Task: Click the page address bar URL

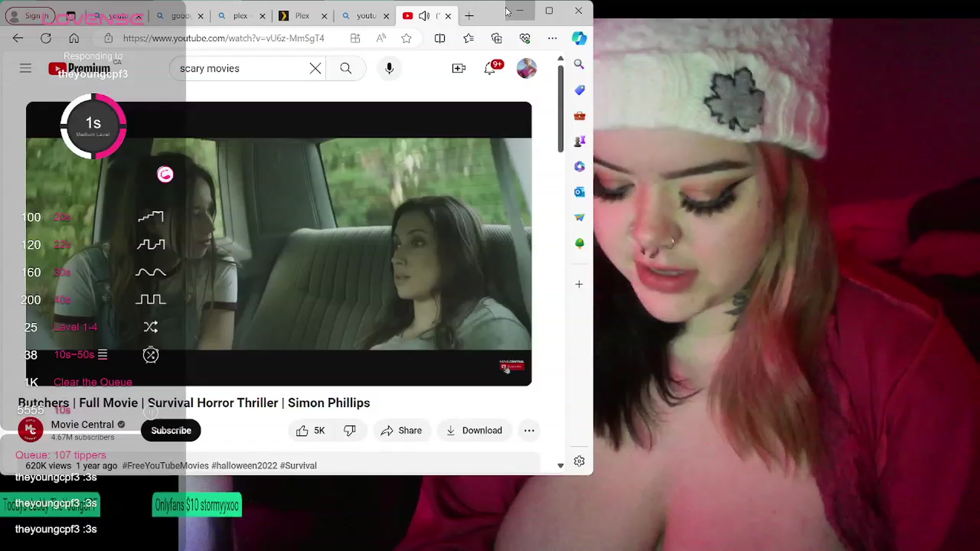Action: coord(224,38)
